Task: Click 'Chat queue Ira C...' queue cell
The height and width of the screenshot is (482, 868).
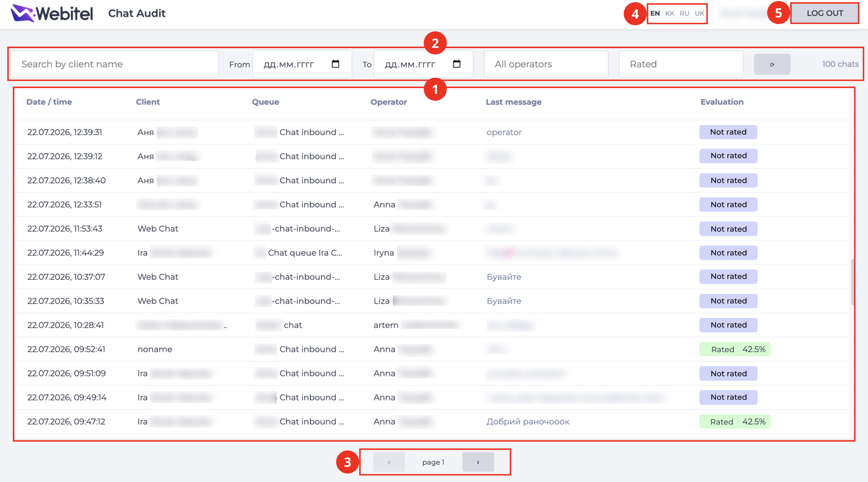Action: click(x=305, y=253)
